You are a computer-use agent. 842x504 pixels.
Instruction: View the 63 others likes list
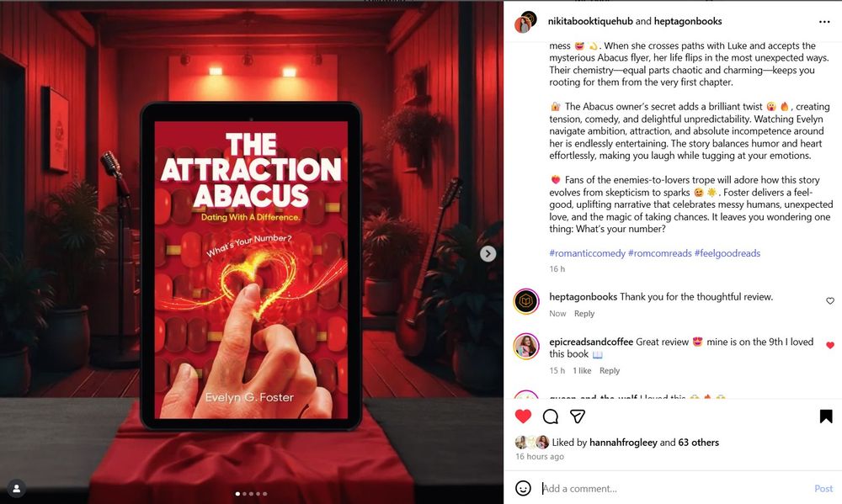[698, 443]
